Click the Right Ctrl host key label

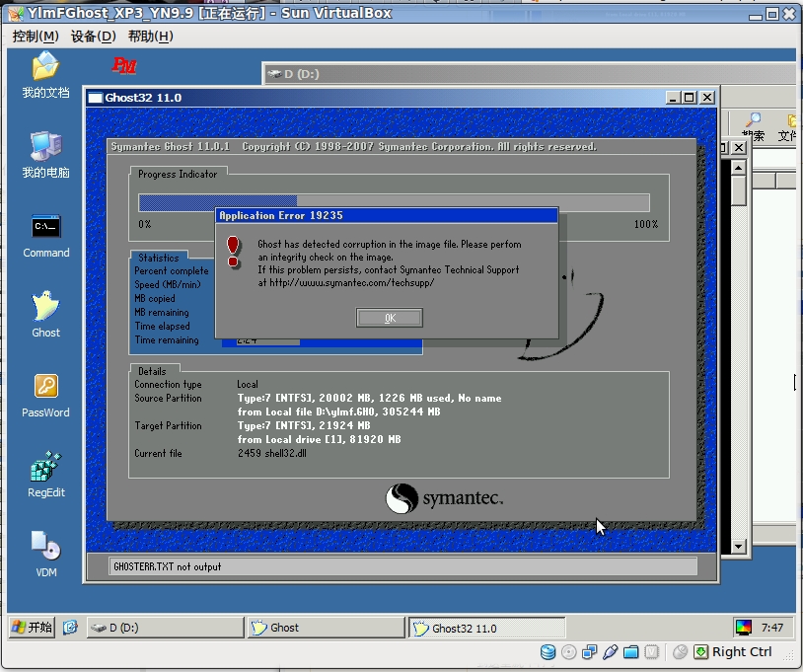click(x=742, y=651)
